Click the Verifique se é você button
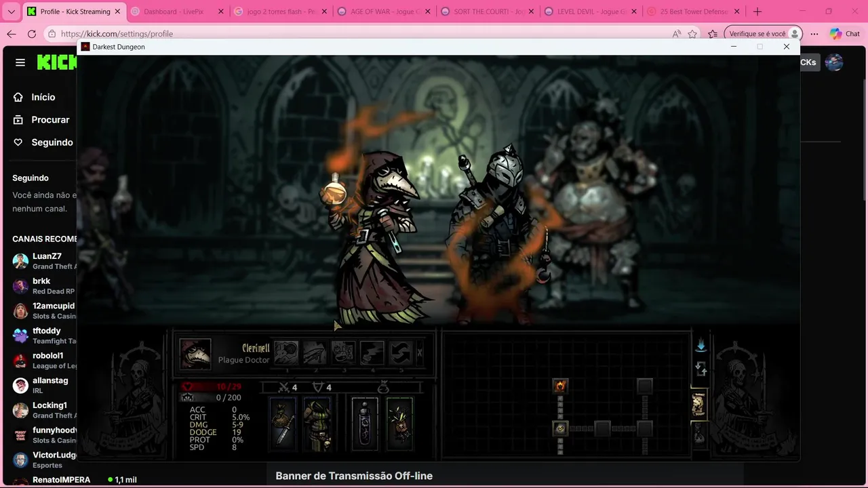The image size is (868, 488). (763, 34)
